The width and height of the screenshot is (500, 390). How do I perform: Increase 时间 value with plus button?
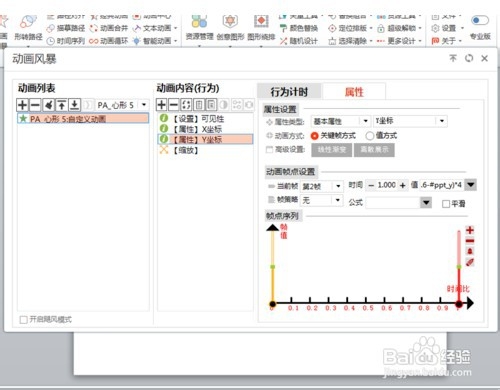[x=402, y=185]
